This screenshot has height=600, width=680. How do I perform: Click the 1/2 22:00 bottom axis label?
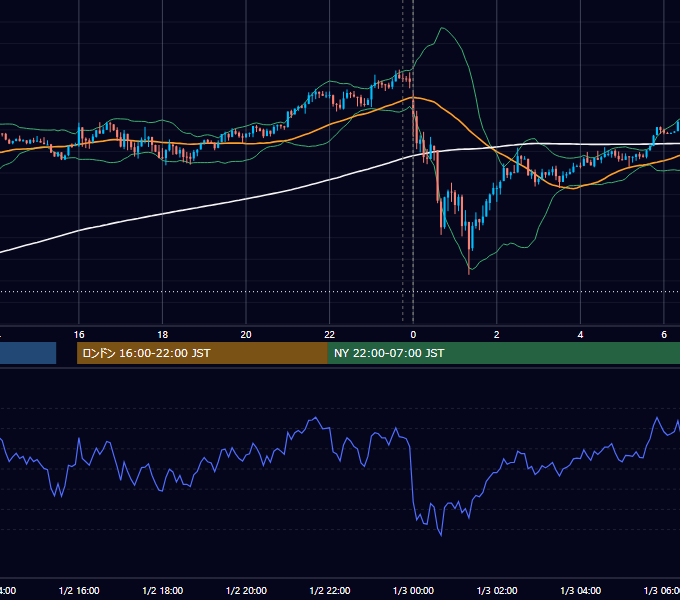coord(330,591)
